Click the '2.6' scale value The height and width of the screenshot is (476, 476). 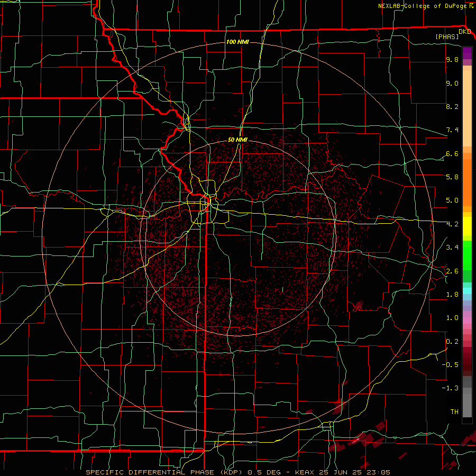click(452, 271)
